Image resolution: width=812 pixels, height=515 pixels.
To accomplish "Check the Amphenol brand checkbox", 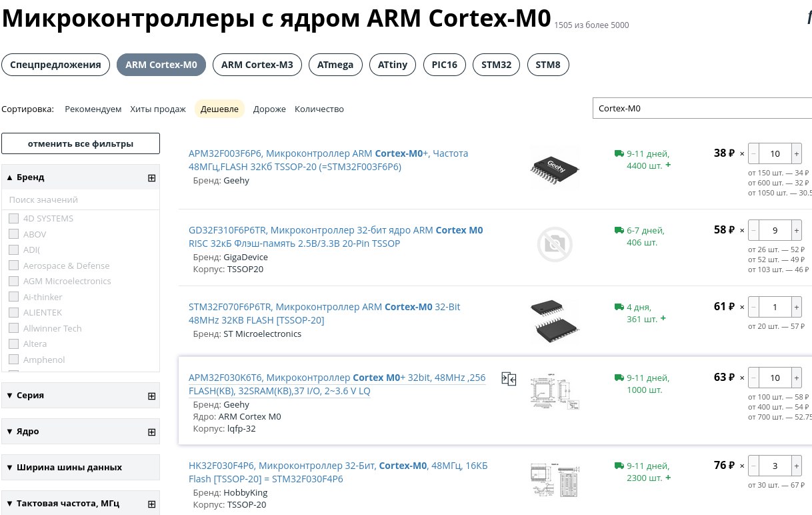I will click(x=13, y=360).
